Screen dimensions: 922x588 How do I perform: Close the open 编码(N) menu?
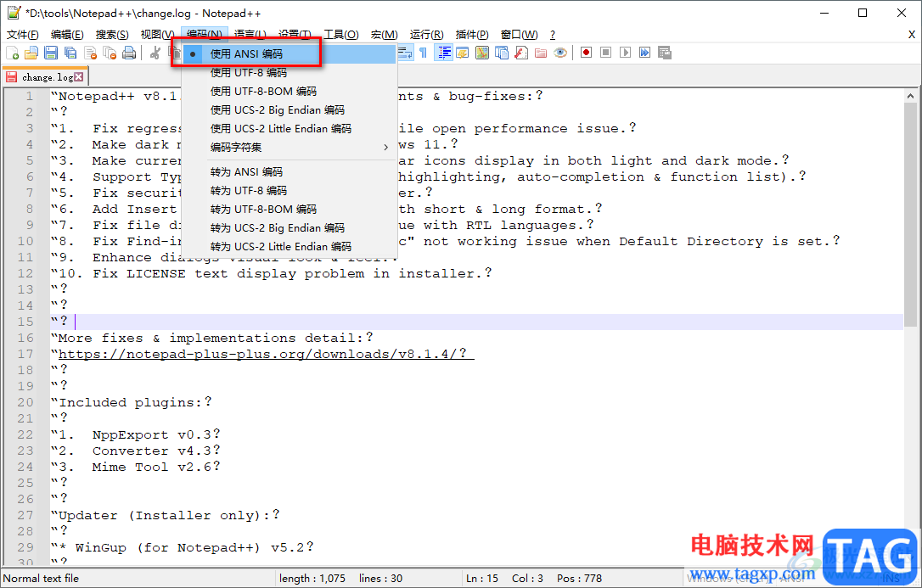[204, 35]
